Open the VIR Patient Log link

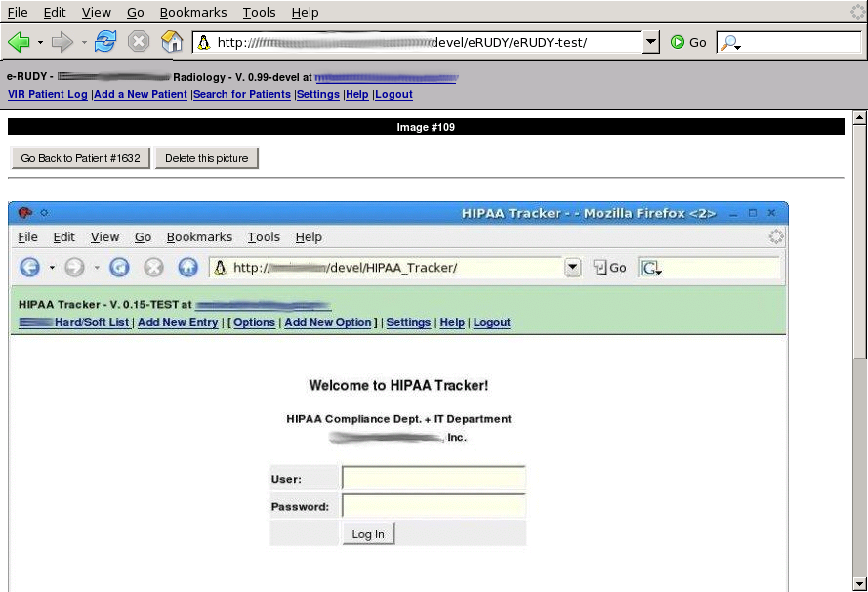pos(47,95)
